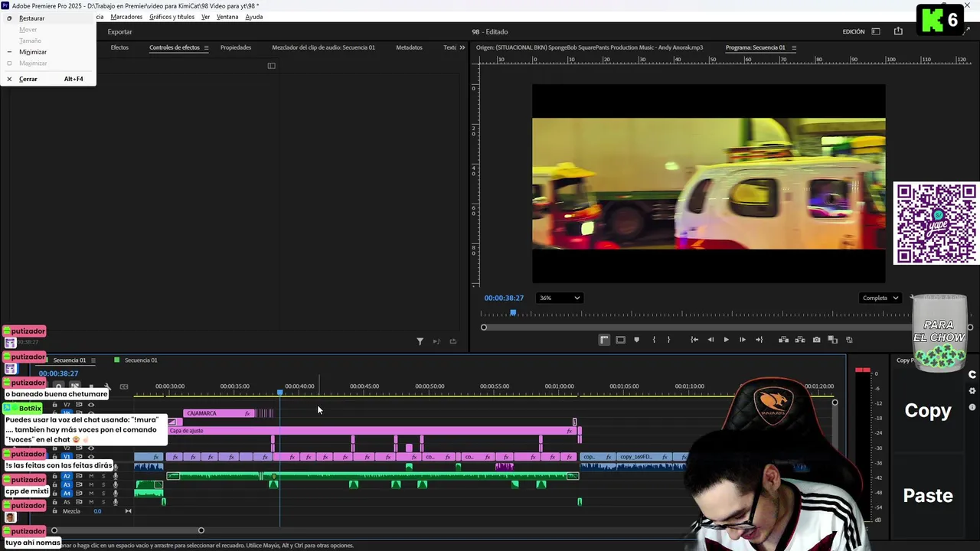Go to In point in Program monitor

694,340
